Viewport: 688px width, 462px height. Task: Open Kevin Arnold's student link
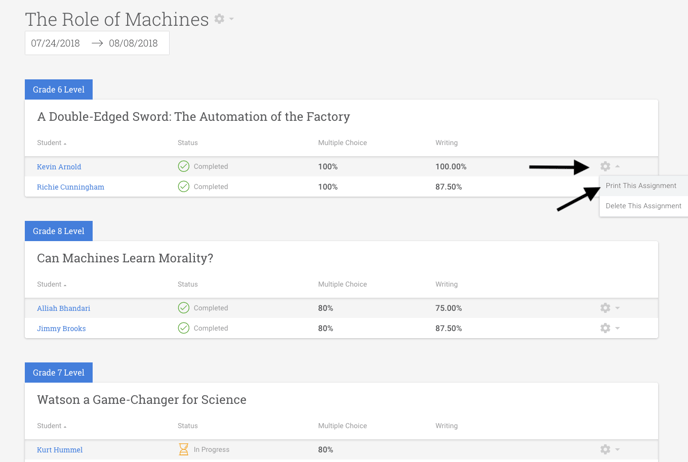tap(59, 167)
